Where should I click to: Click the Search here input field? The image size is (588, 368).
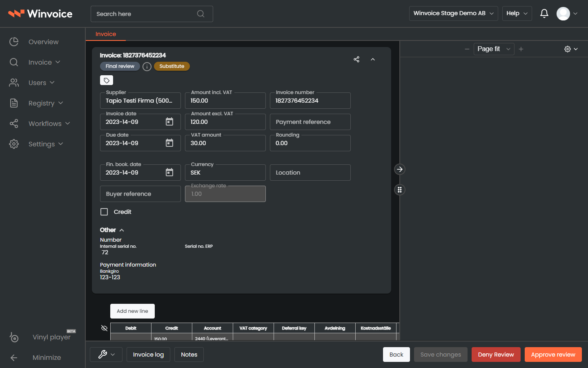152,14
